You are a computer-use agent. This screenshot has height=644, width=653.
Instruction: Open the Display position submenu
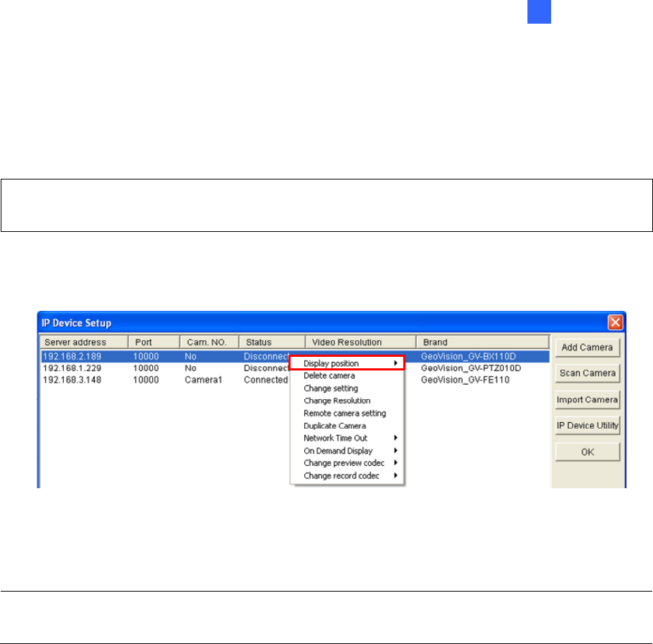click(x=347, y=363)
